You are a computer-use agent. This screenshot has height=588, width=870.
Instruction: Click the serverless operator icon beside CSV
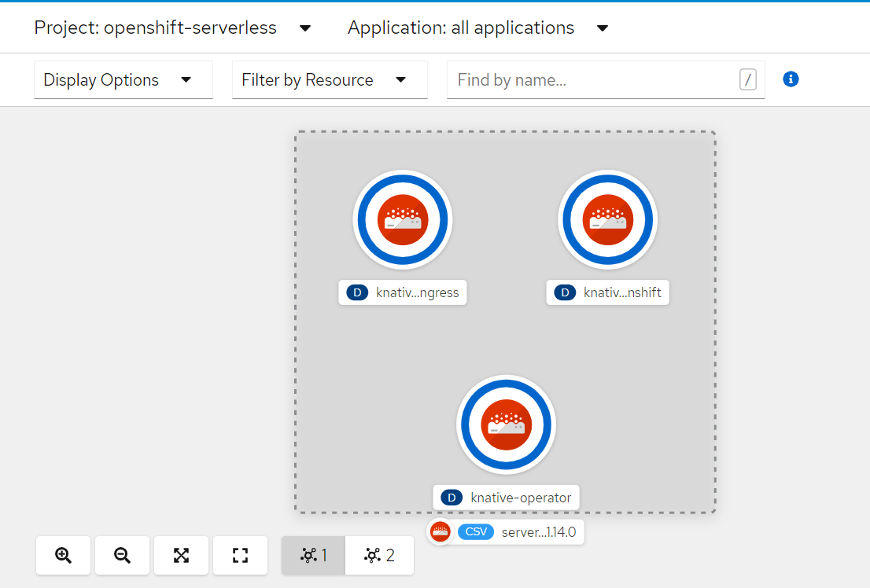(x=441, y=532)
